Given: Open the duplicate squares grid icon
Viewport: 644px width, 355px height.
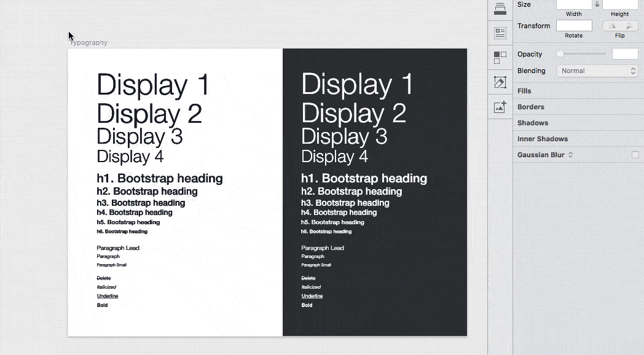Looking at the screenshot, I should coord(500,58).
